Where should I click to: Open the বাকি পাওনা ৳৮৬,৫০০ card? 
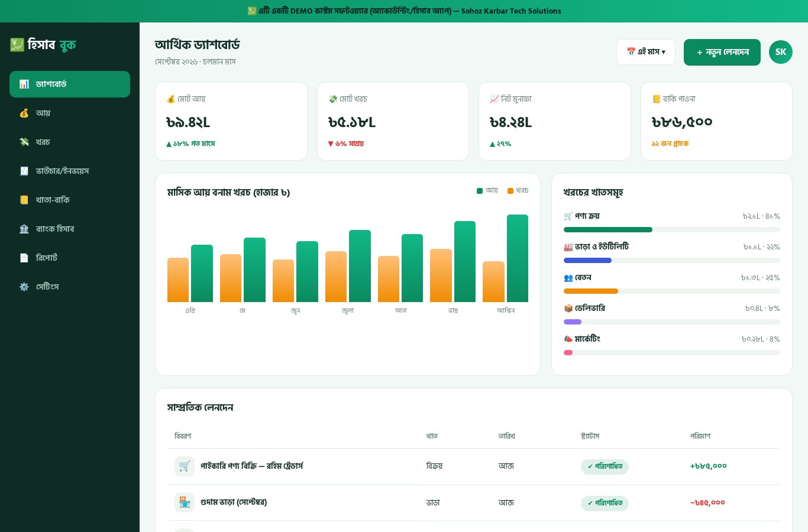pyautogui.click(x=716, y=121)
